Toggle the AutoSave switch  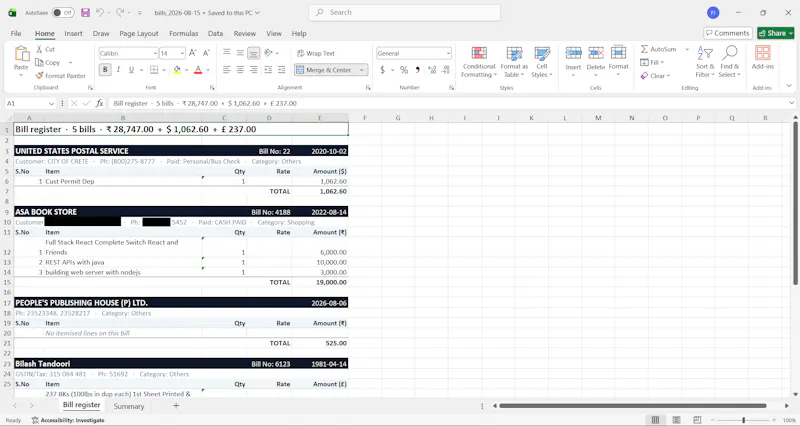(63, 12)
